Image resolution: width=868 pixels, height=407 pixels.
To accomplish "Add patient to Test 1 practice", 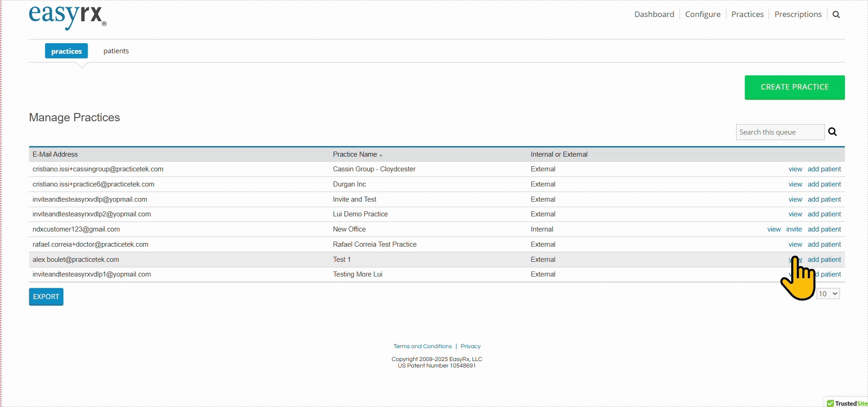I will click(824, 260).
